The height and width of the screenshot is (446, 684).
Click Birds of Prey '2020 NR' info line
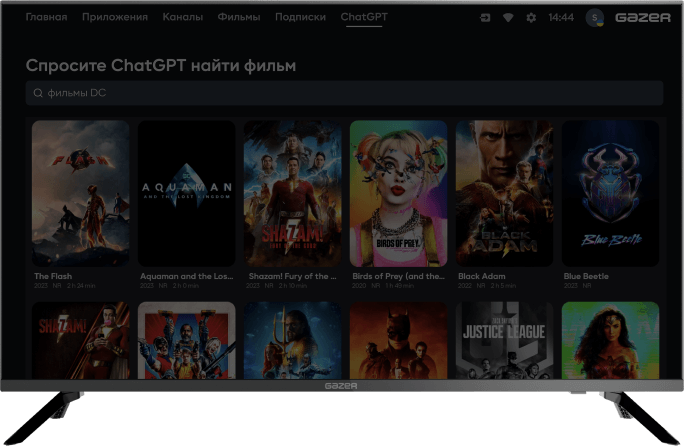383,285
